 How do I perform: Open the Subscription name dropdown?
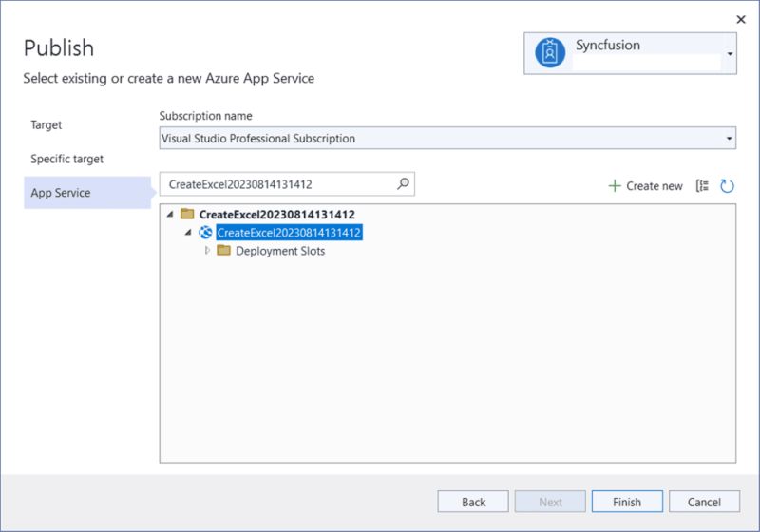pos(447,138)
